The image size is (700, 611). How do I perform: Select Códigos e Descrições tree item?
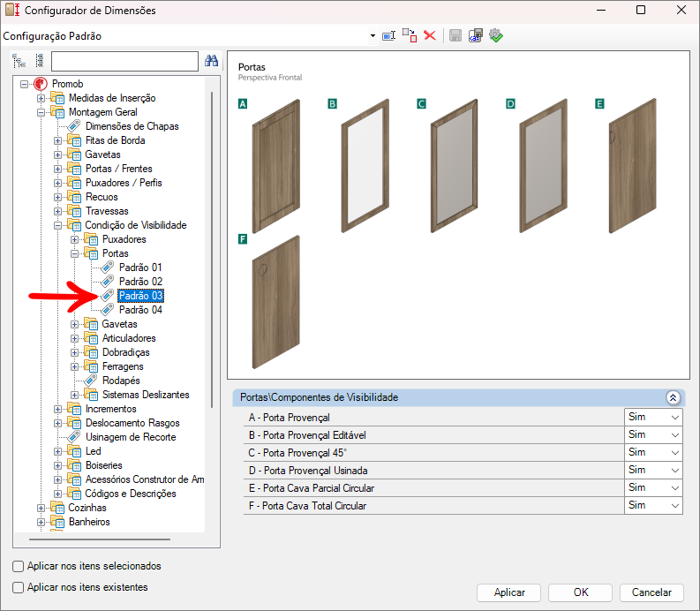[x=131, y=494]
